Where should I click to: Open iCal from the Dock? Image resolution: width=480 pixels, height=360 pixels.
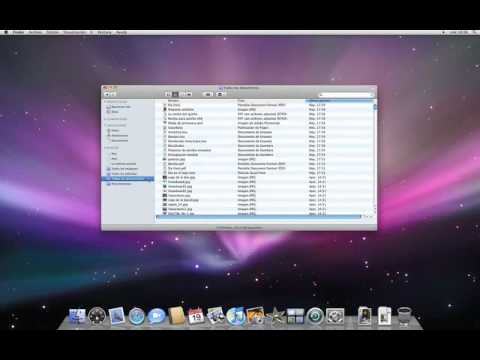click(x=196, y=316)
